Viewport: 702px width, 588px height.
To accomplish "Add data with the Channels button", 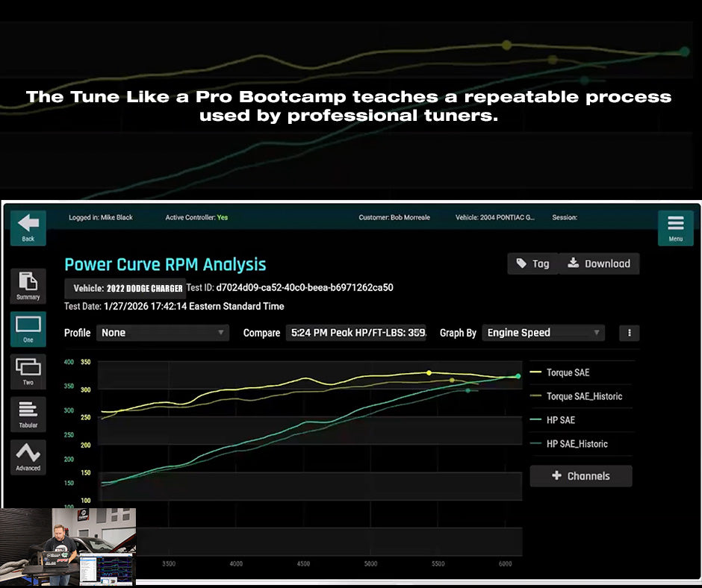I will (x=581, y=476).
